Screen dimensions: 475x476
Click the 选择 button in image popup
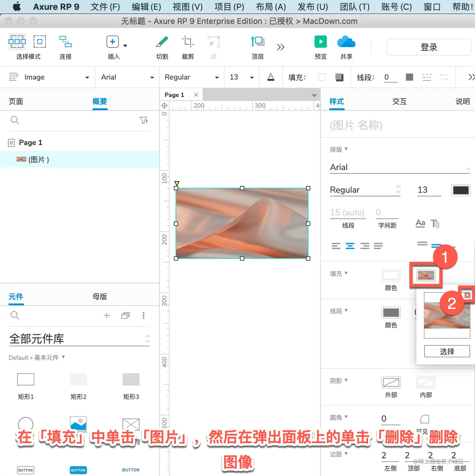point(447,351)
